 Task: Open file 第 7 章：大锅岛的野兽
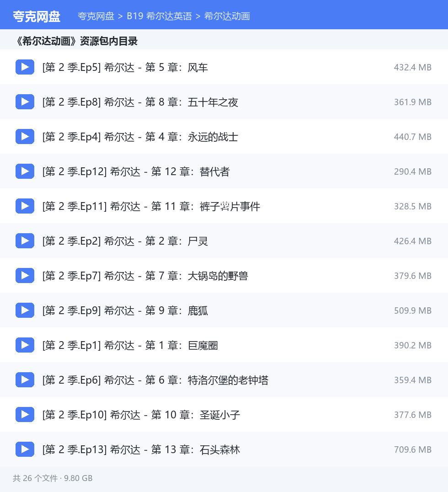tap(145, 276)
